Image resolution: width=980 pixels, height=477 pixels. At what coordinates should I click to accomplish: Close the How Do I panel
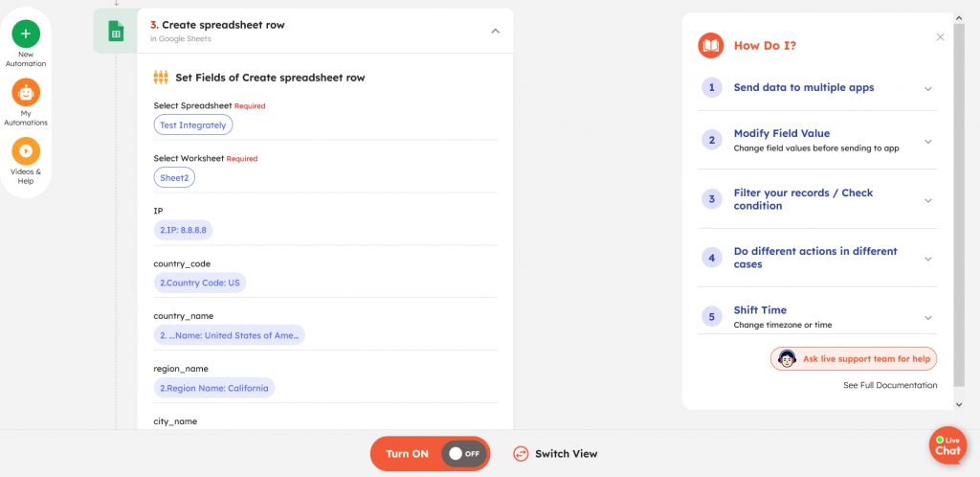tap(940, 37)
